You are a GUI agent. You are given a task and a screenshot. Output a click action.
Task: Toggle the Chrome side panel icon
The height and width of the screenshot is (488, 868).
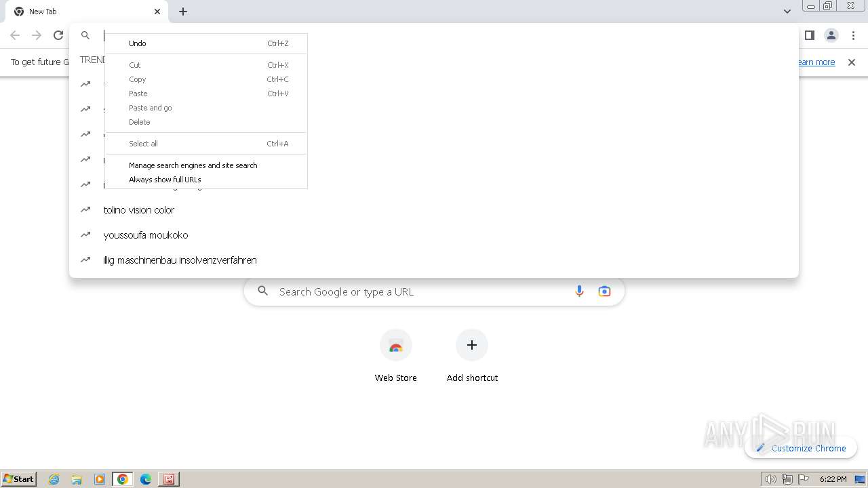pos(809,35)
